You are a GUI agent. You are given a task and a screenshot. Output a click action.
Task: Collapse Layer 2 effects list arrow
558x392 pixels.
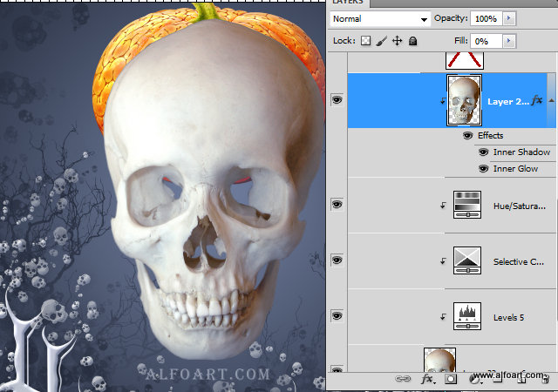point(550,100)
